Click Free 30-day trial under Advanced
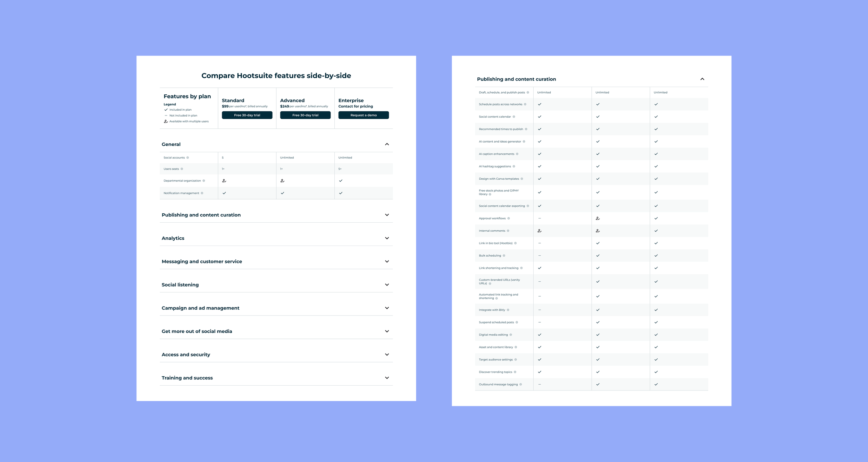Screen dimensions: 868x462 pyautogui.click(x=305, y=115)
